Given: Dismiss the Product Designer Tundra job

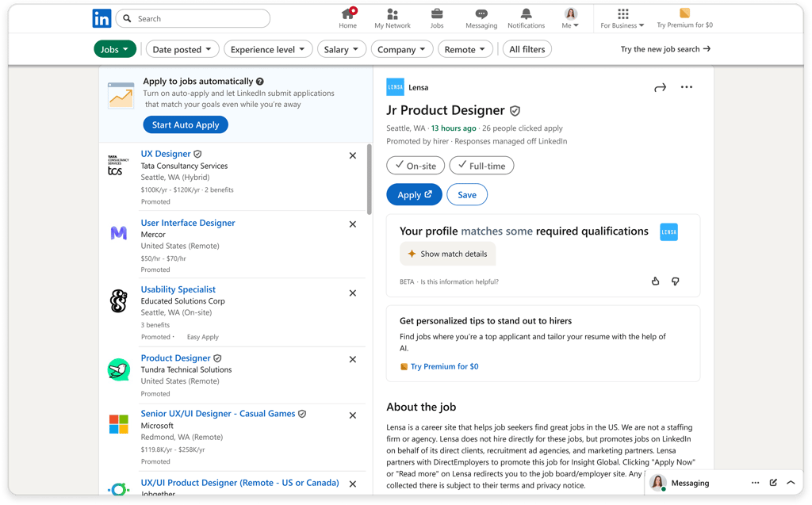Looking at the screenshot, I should pos(353,359).
